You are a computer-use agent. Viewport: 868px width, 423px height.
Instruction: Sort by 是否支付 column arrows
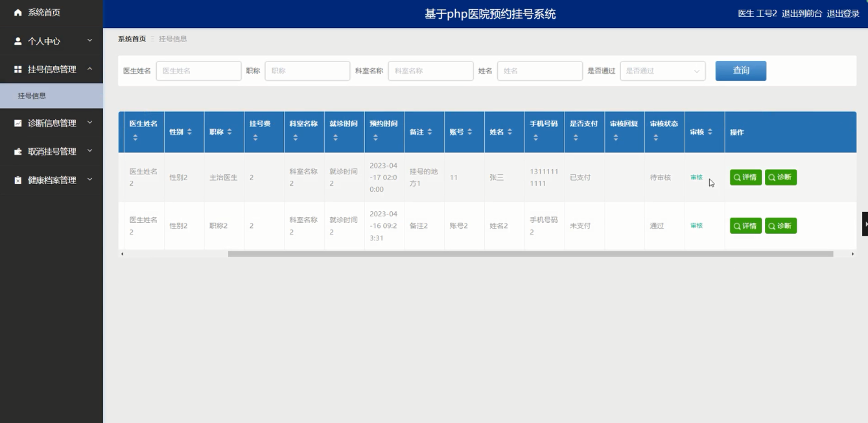coord(576,137)
